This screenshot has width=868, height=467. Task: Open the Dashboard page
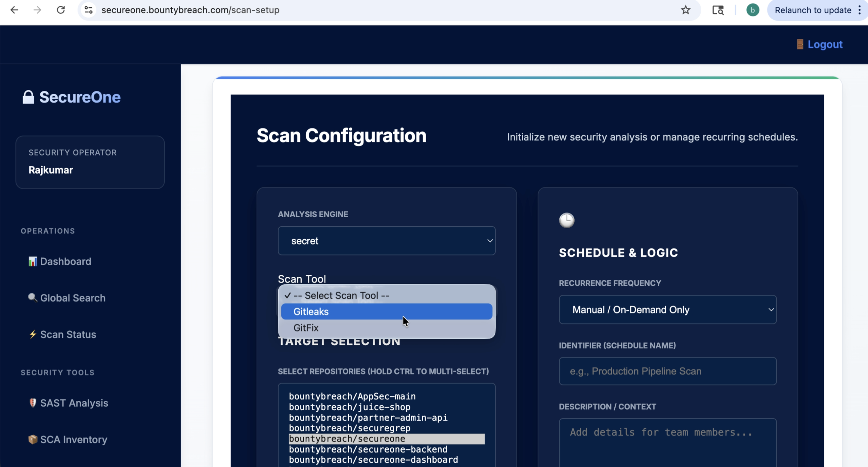(65, 262)
